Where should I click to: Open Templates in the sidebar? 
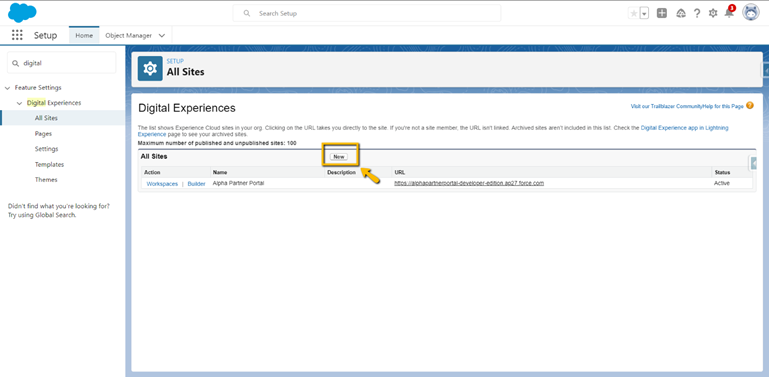click(49, 164)
